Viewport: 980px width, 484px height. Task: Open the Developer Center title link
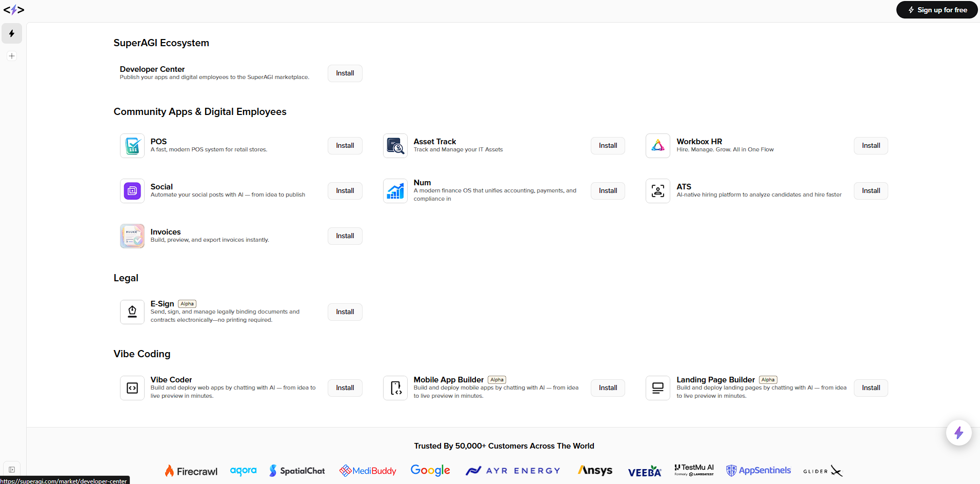point(152,69)
